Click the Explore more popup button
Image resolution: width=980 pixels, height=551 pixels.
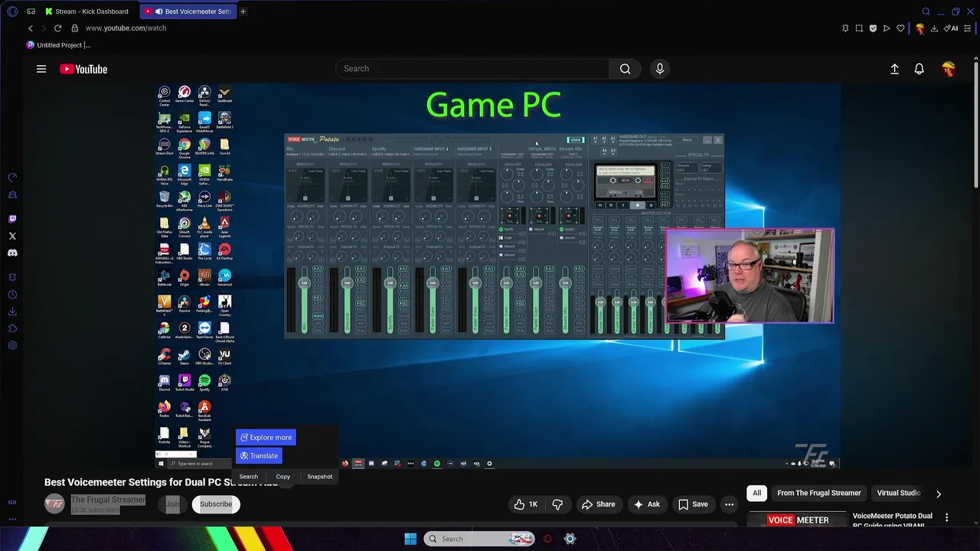[x=266, y=438]
